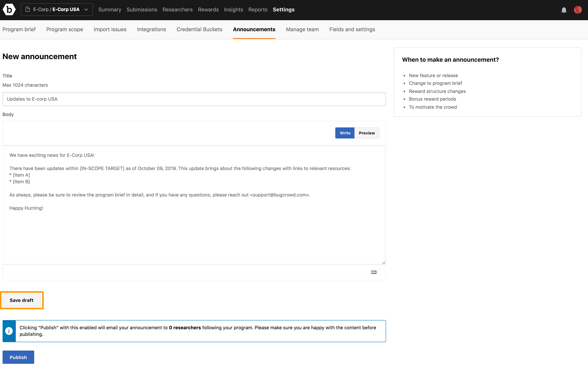Open the Credential Buckets tab
The image size is (588, 368).
(x=199, y=29)
